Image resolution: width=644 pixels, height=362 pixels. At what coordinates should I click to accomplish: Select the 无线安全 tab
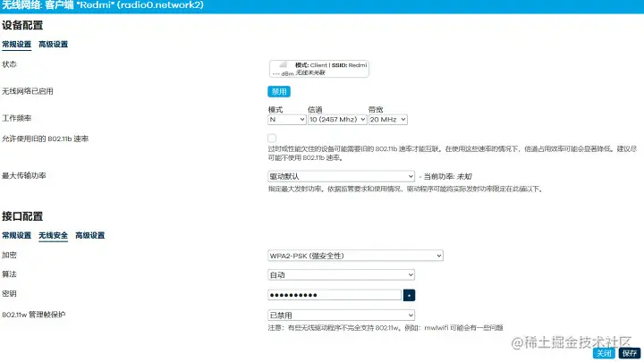pyautogui.click(x=53, y=236)
